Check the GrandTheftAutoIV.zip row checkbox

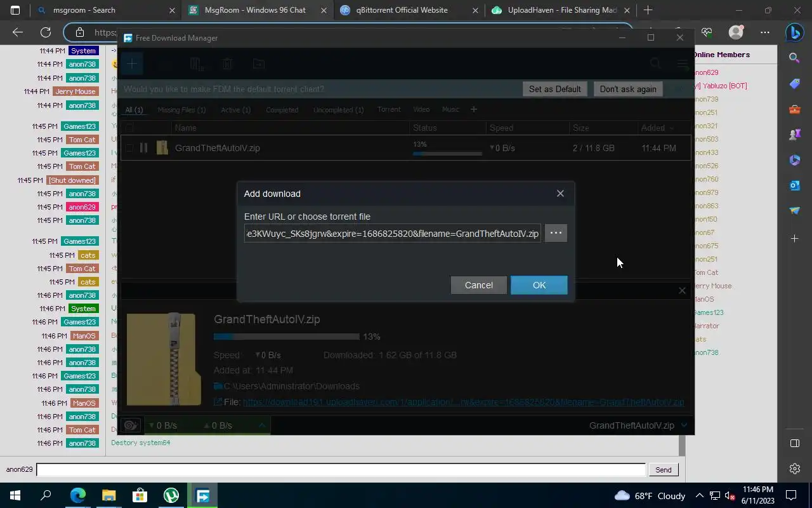(x=129, y=148)
